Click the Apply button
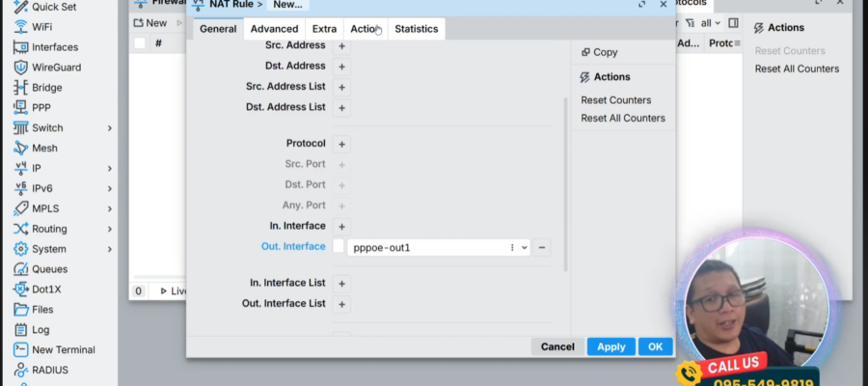This screenshot has width=868, height=386. [611, 346]
